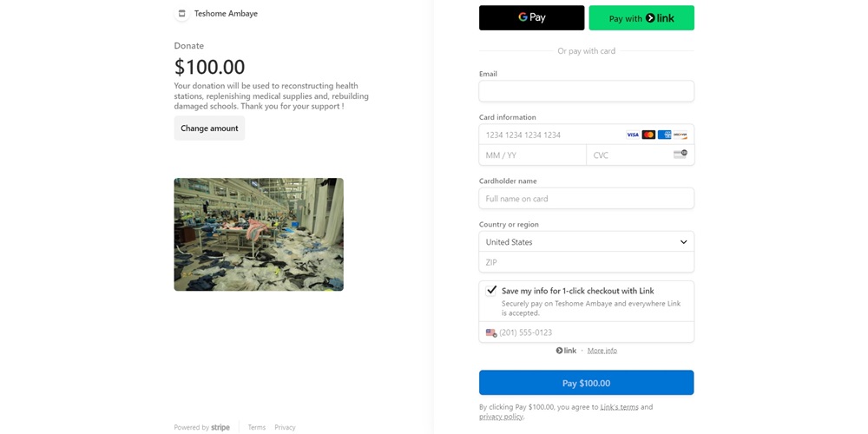Screen dimensions: 868x434
Task: Click the donation photo thumbnail
Action: (x=259, y=234)
